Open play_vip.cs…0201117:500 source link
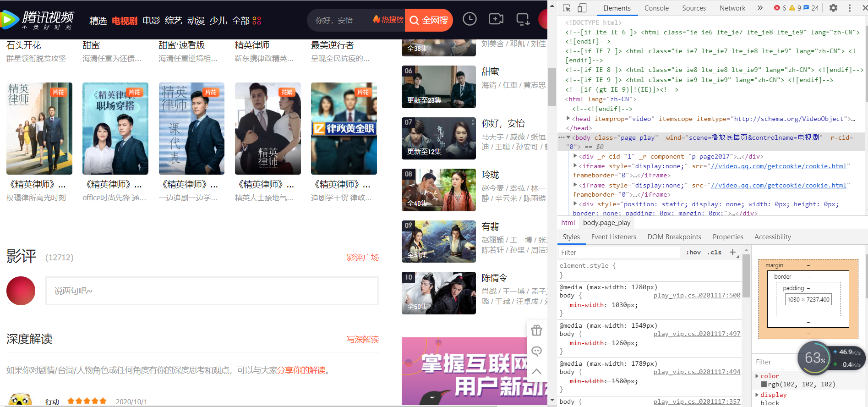This screenshot has height=407, width=868. pyautogui.click(x=697, y=295)
